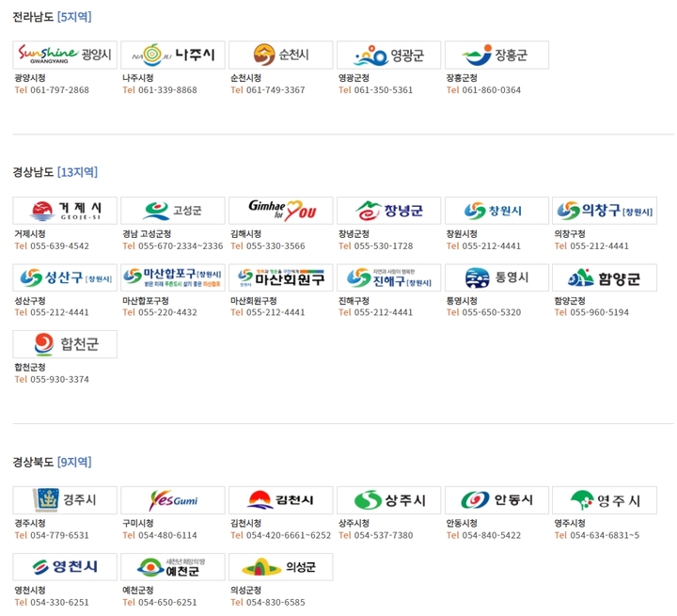
Task: Select phone number 055-530-1728
Action: [384, 245]
